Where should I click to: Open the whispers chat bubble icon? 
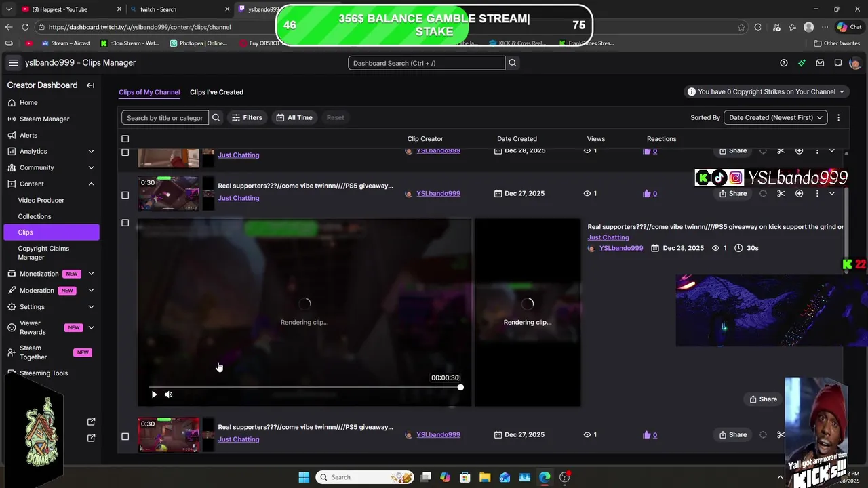(x=838, y=63)
